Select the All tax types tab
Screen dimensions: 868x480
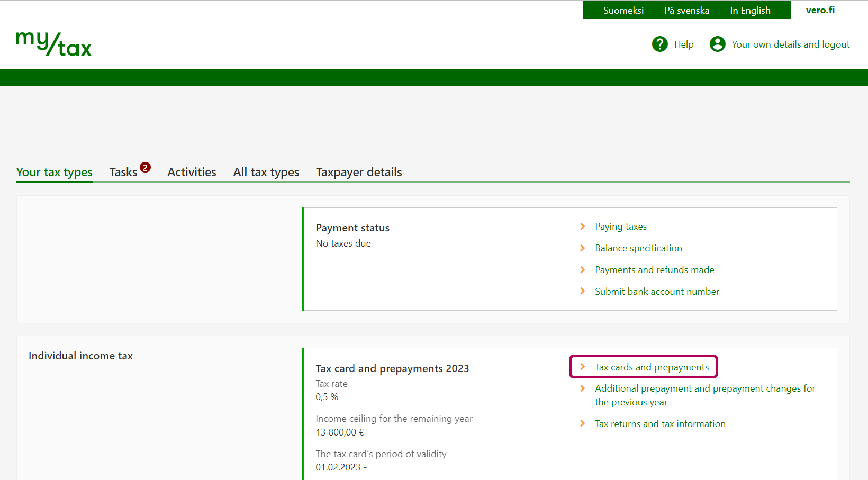point(266,173)
